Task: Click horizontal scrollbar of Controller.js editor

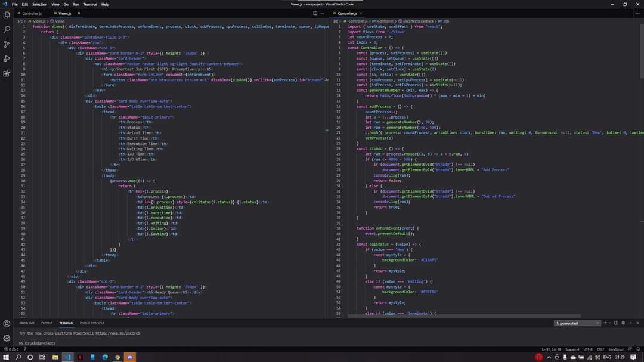Action: (464, 316)
